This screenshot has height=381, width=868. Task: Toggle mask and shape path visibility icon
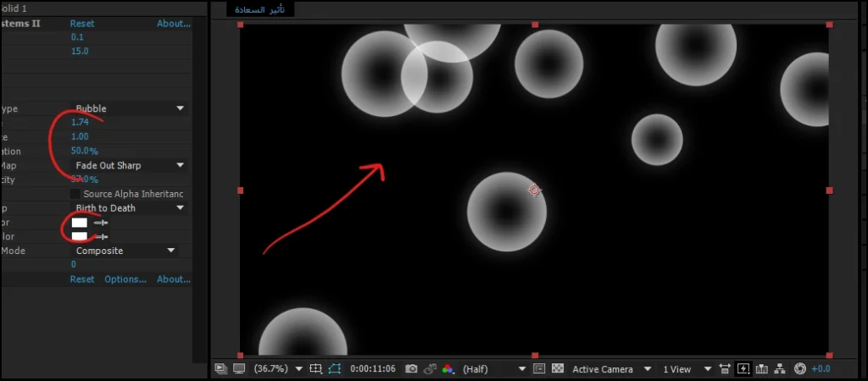tap(334, 368)
